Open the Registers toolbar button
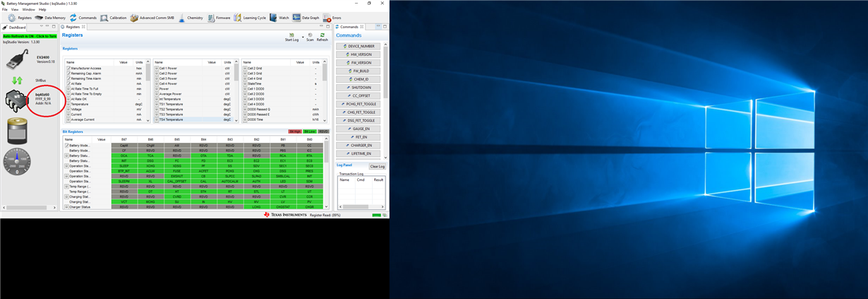This screenshot has width=868, height=299. (19, 18)
